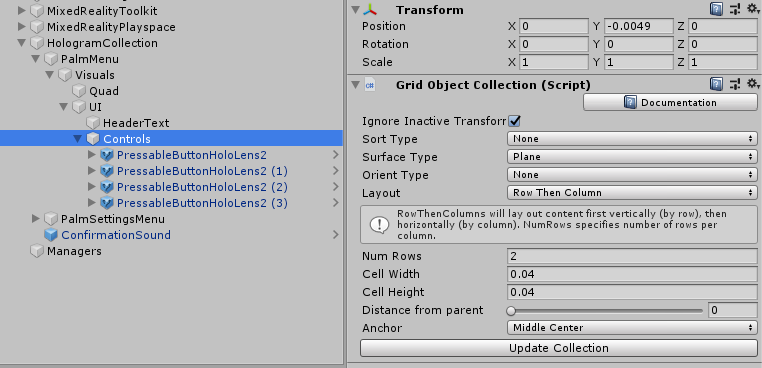Screen dimensions: 762x368
Task: Click the Grid Object Collection C# script icon
Action: (x=370, y=85)
